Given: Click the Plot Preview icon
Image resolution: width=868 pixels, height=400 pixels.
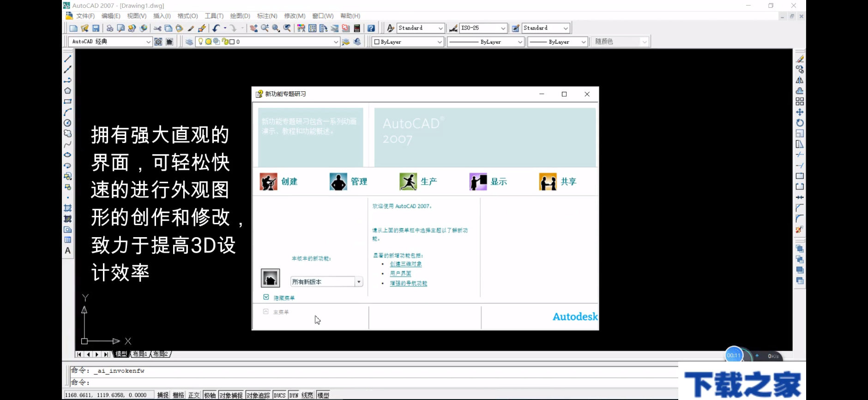Looking at the screenshot, I should pos(121,28).
